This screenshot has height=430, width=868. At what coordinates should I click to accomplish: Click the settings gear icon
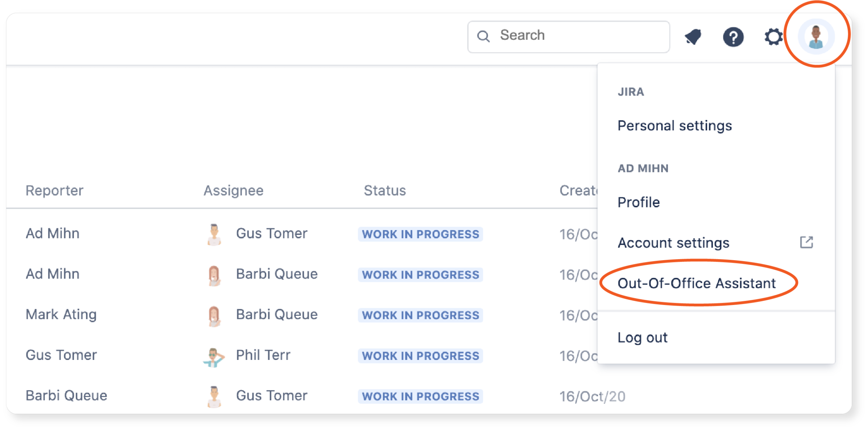click(x=773, y=35)
